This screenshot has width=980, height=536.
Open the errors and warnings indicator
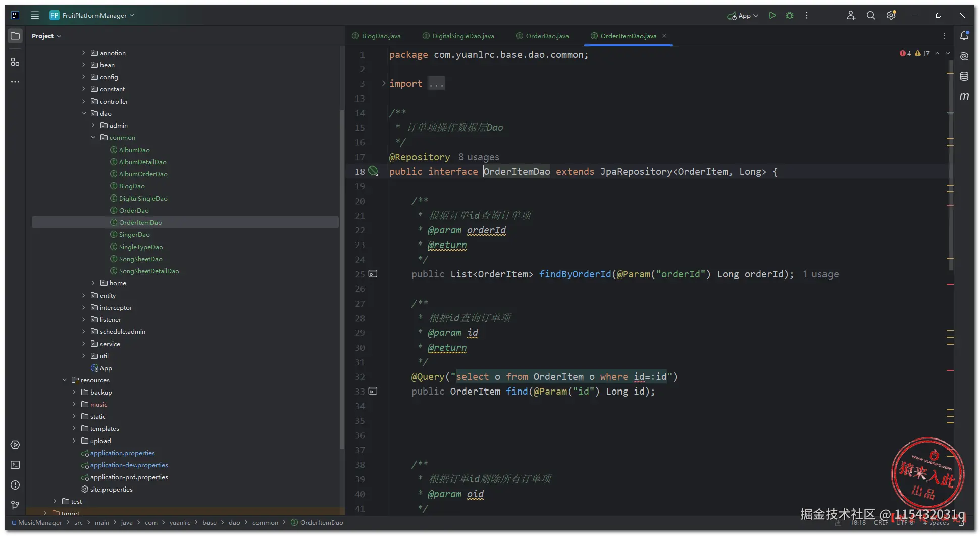[x=914, y=53]
